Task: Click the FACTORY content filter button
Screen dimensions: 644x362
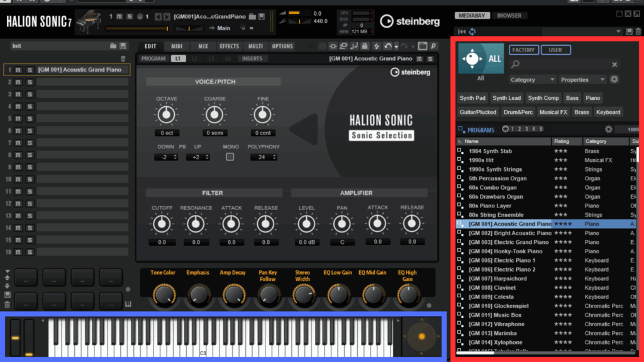Action: tap(523, 50)
